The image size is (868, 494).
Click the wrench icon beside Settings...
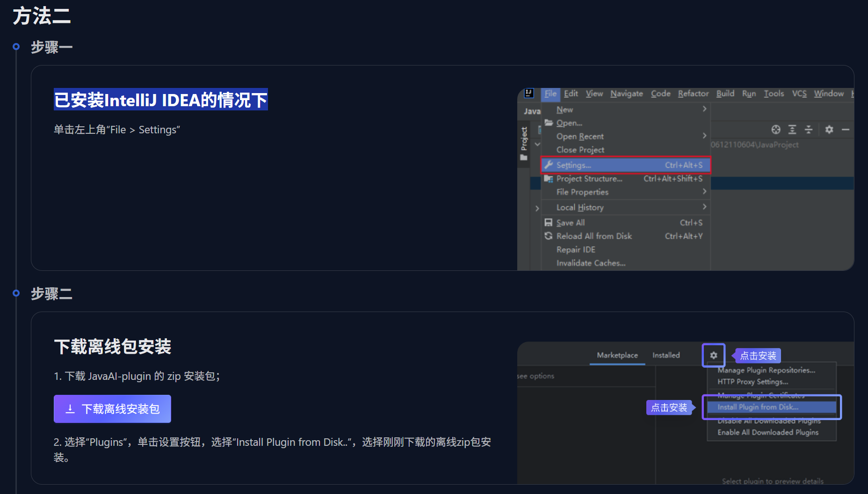pos(549,165)
